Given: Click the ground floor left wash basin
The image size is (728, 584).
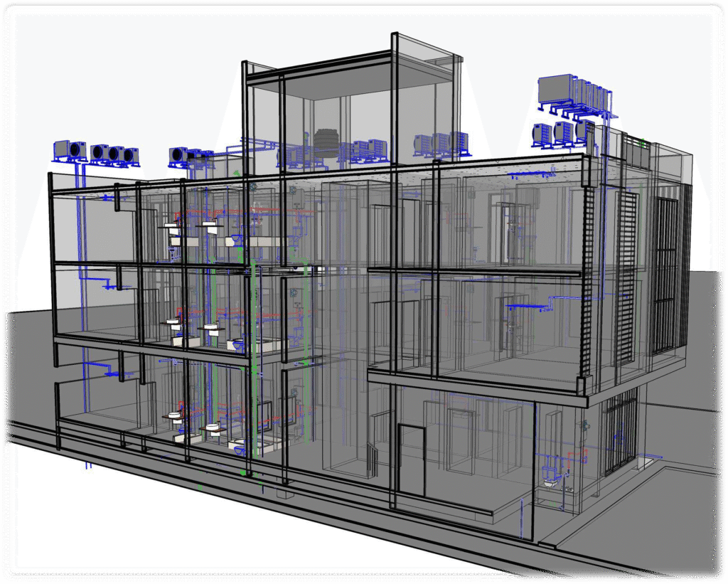Looking at the screenshot, I should (x=173, y=417).
